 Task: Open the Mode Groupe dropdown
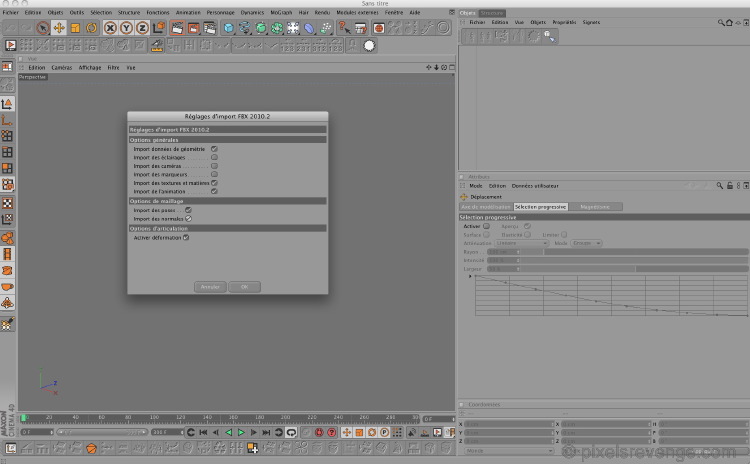(586, 243)
